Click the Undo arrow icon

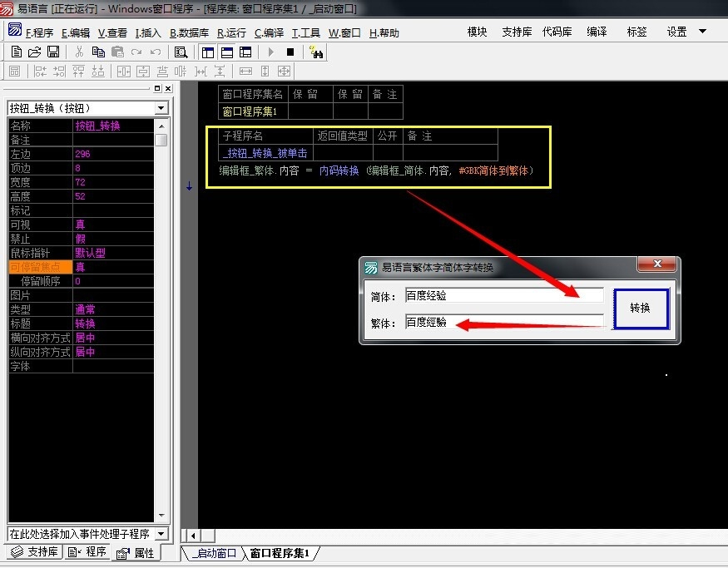[156, 52]
